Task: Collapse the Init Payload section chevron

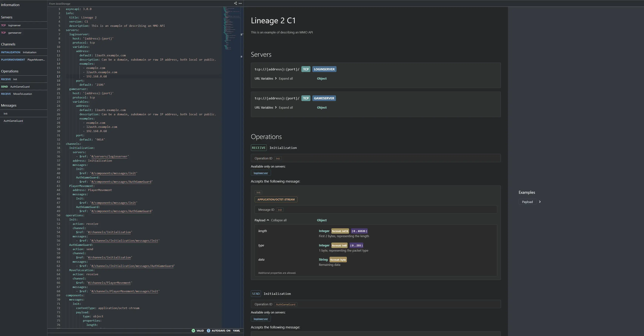Action: [x=268, y=220]
